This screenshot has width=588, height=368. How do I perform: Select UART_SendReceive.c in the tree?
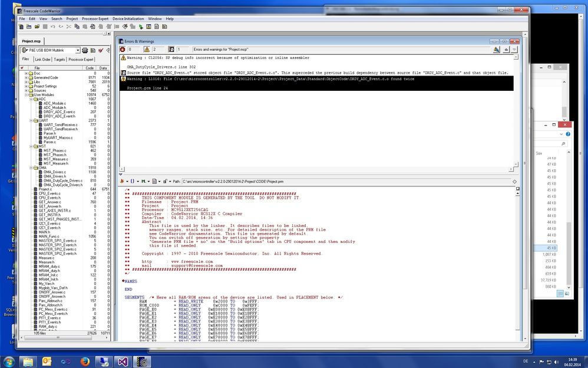point(60,124)
